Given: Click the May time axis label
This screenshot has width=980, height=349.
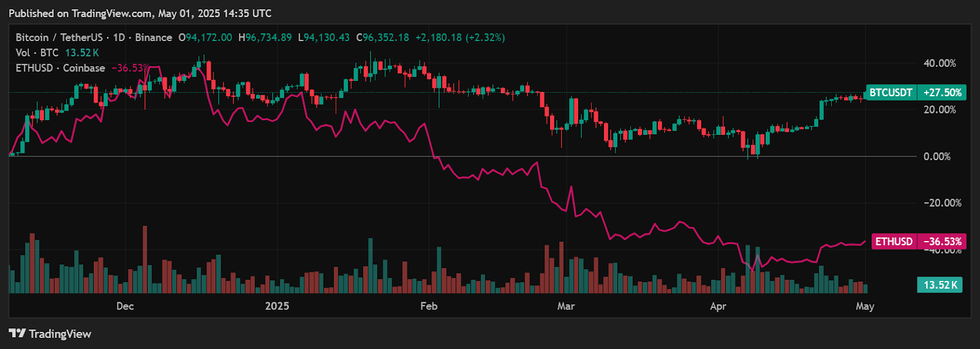Looking at the screenshot, I should (x=865, y=306).
